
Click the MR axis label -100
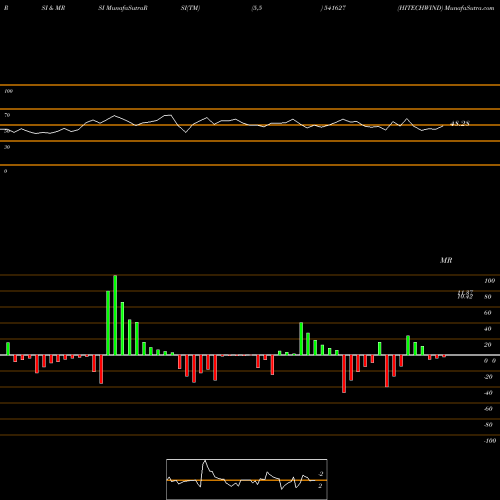(x=490, y=441)
